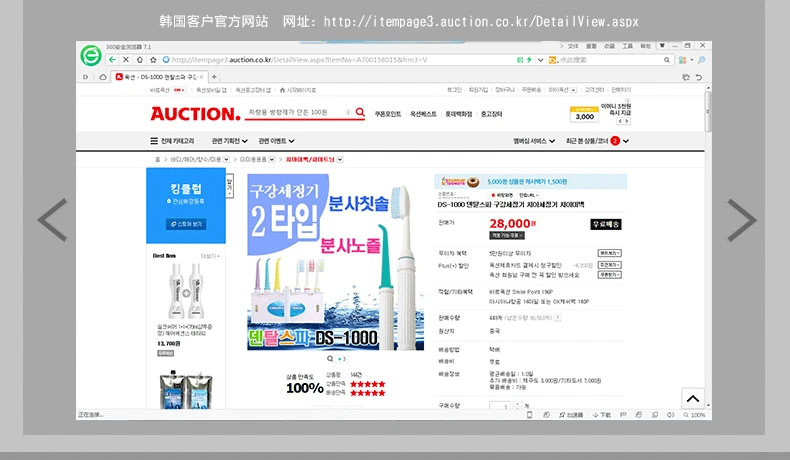Click the scroll-to-top arrow button
Image resolution: width=790 pixels, height=460 pixels.
click(x=693, y=399)
